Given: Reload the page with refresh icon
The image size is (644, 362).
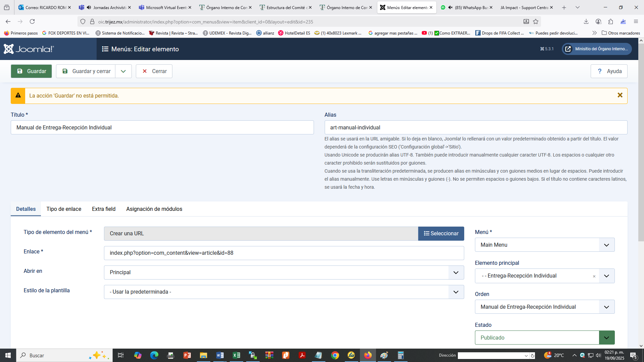Looking at the screenshot, I should [32, 22].
